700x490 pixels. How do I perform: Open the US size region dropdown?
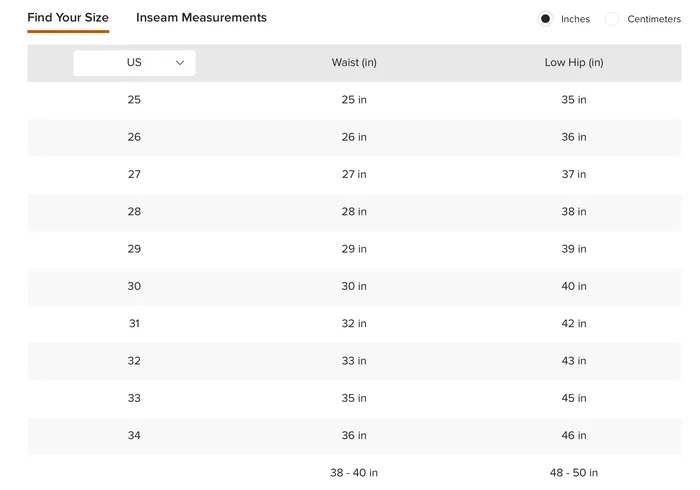point(134,63)
